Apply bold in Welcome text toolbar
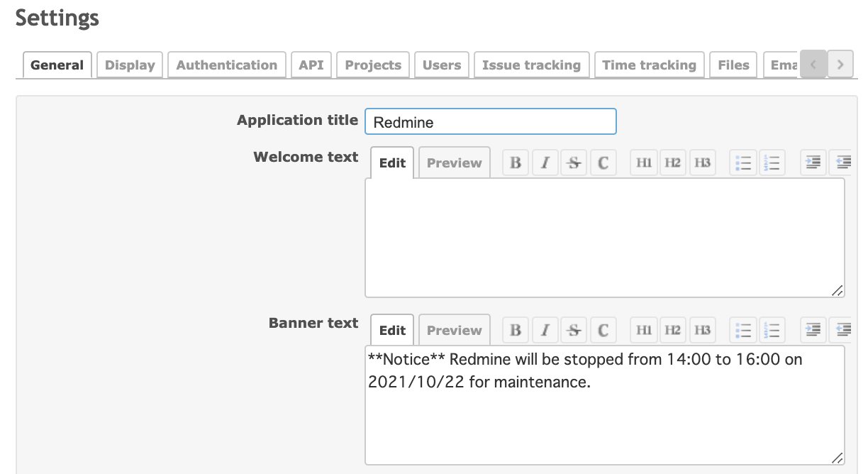868x474 pixels. tap(516, 163)
